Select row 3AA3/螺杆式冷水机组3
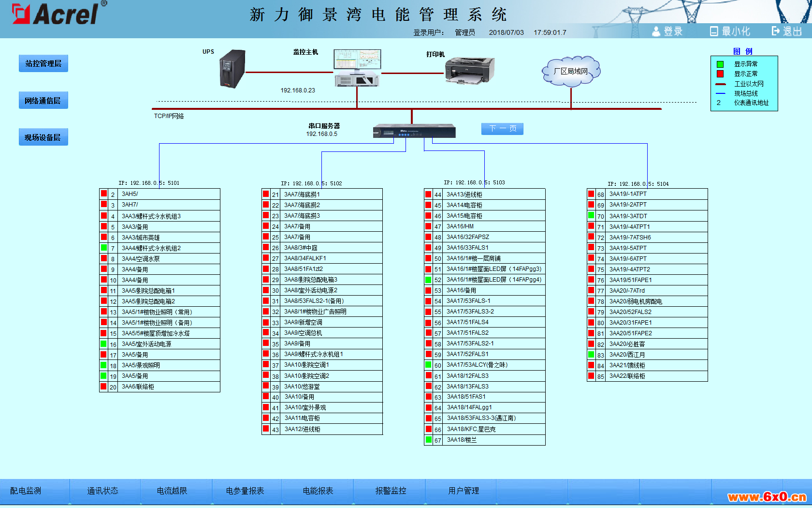The height and width of the screenshot is (508, 812). [x=159, y=216]
